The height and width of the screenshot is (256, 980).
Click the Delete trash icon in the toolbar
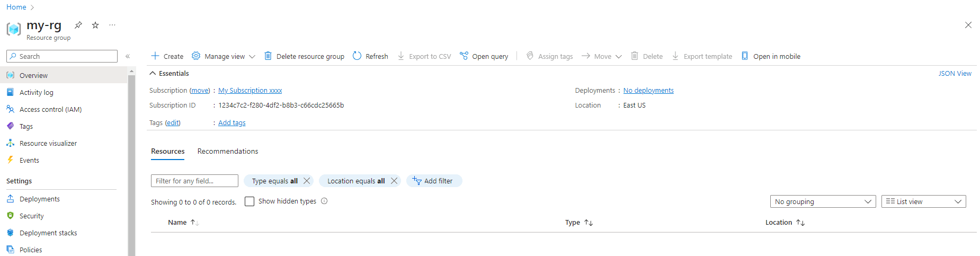(635, 56)
